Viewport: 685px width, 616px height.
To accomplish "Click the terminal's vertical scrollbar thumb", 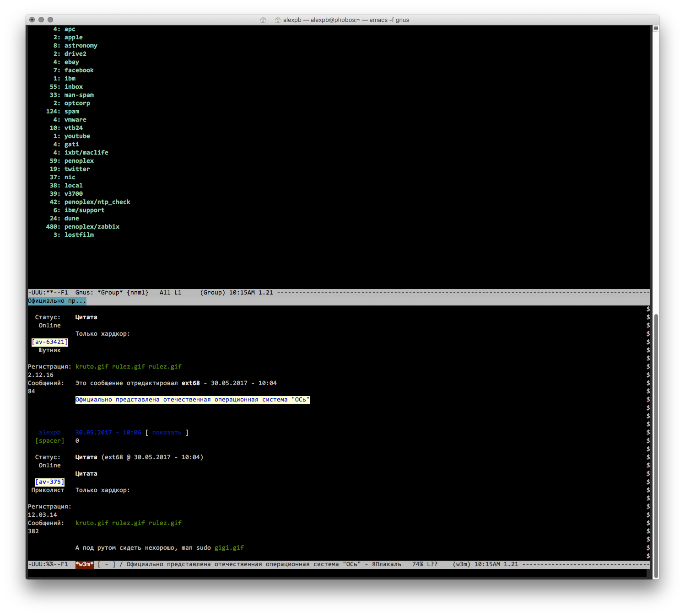I will pyautogui.click(x=656, y=446).
